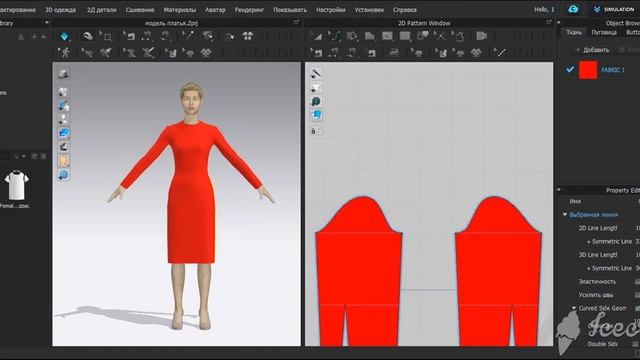Toggle the Curved Side Geom checkbox

[x=638, y=308]
